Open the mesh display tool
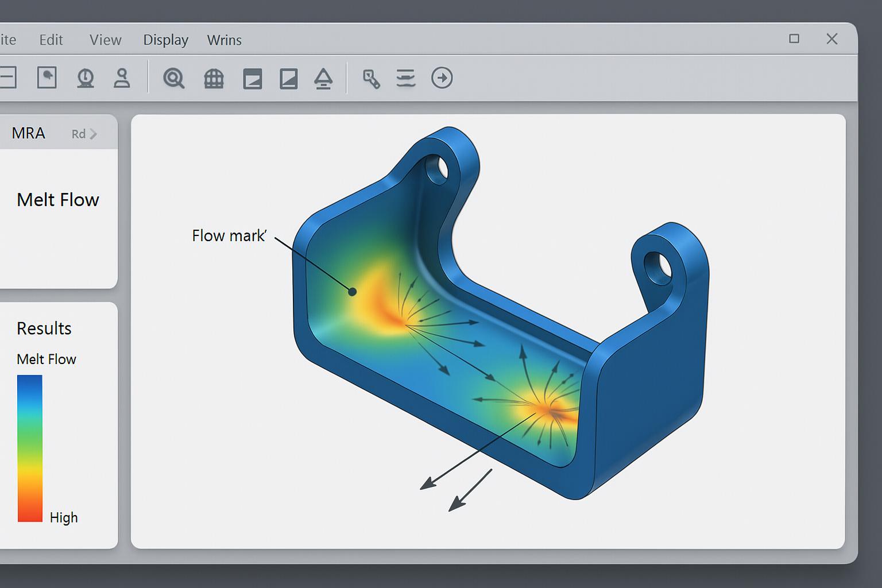The width and height of the screenshot is (882, 588). pos(213,78)
